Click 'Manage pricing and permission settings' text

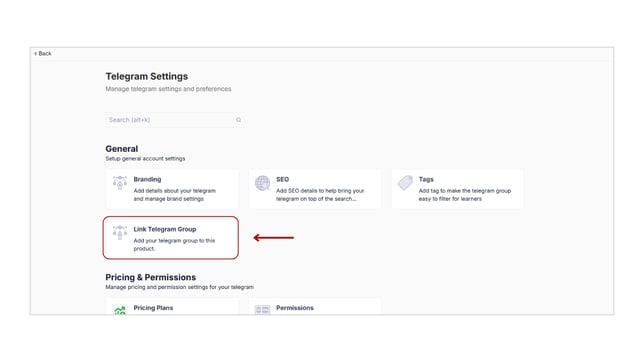pos(179,287)
